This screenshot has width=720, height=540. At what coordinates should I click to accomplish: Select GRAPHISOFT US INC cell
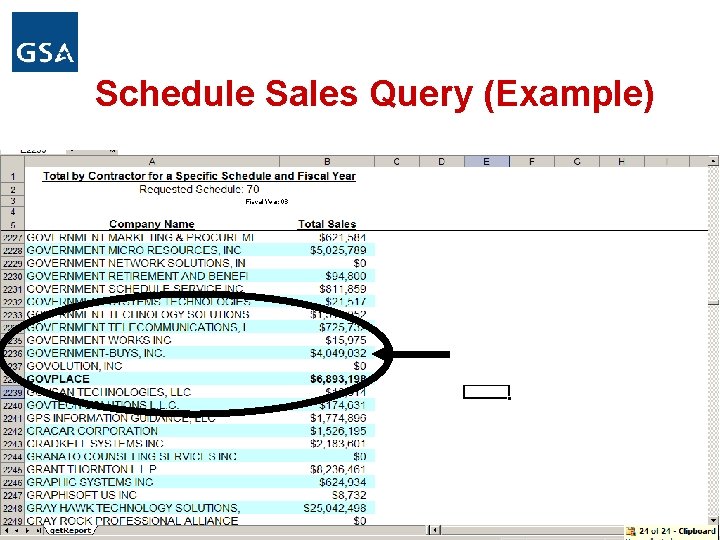[152, 495]
